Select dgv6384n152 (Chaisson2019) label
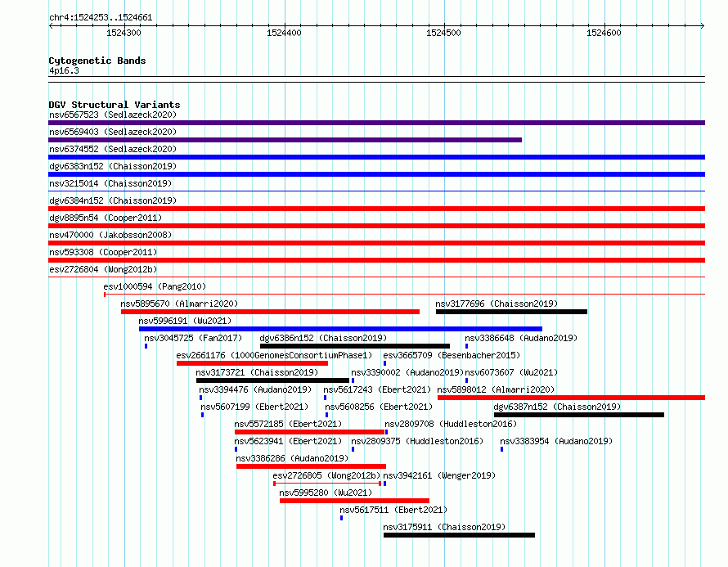The image size is (728, 567). 113,200
